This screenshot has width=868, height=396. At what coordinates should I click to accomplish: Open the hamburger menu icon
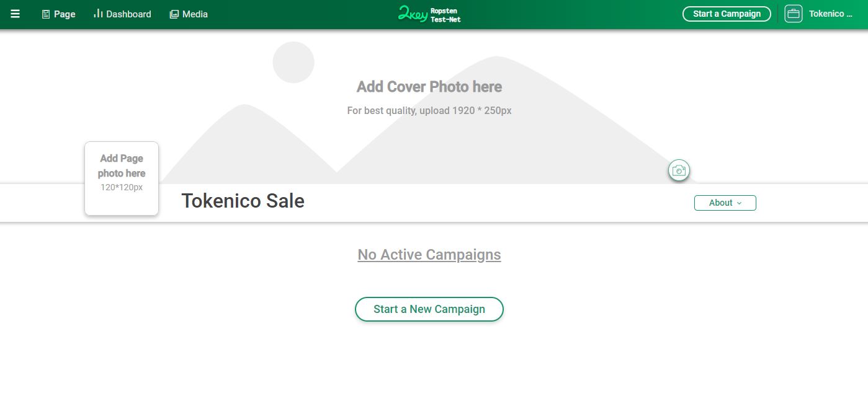click(15, 14)
